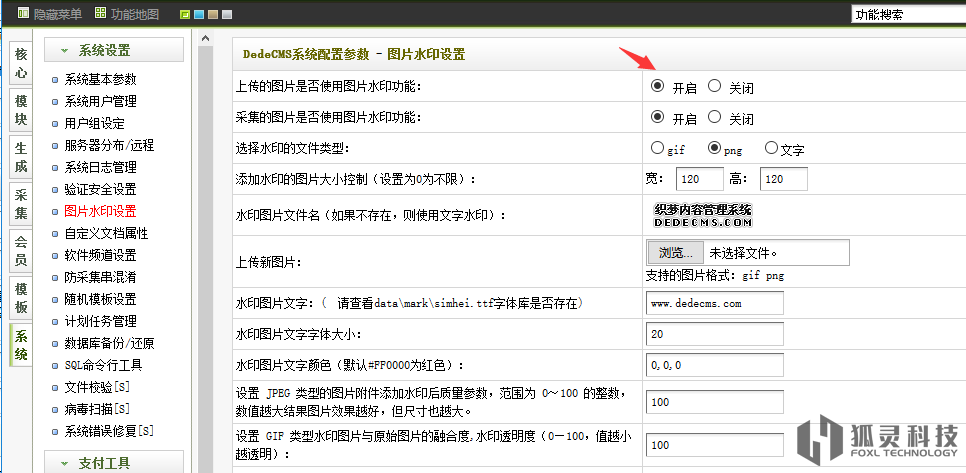Switch to the 核心 vertical tab
Image resolution: width=966 pixels, height=473 pixels.
21,65
